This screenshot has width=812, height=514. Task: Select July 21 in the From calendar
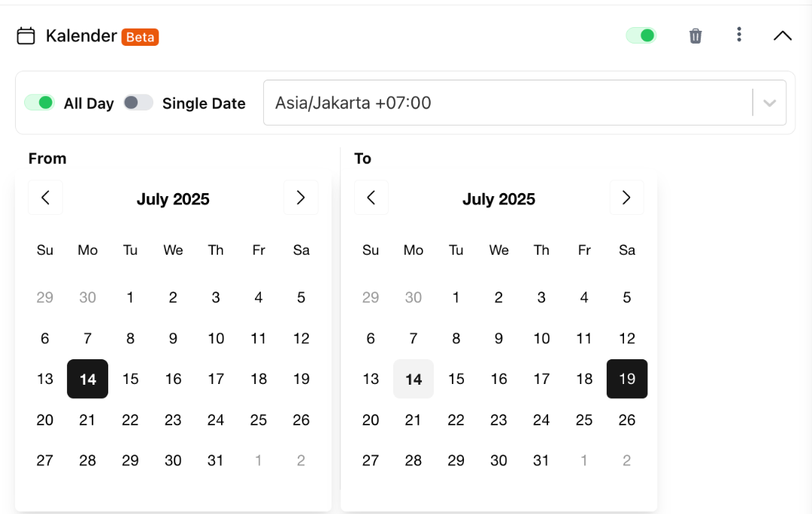pyautogui.click(x=87, y=420)
